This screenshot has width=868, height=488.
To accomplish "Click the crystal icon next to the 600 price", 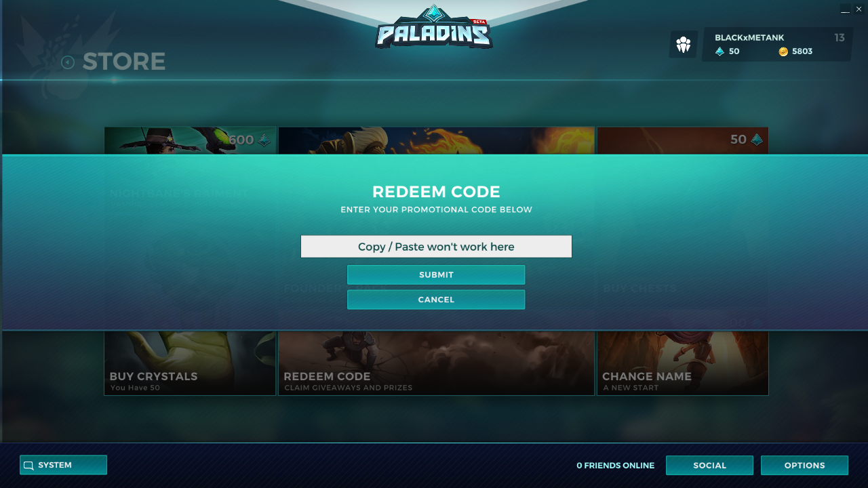I will pos(264,140).
